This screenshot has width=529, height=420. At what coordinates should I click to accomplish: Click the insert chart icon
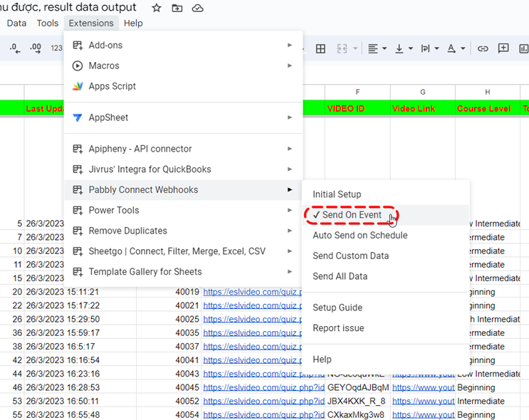[523, 49]
